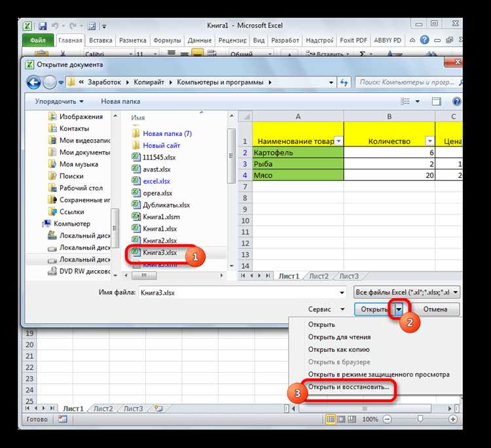The height and width of the screenshot is (448, 491).
Task: Click the Save icon in quick access toolbar
Action: click(x=43, y=26)
